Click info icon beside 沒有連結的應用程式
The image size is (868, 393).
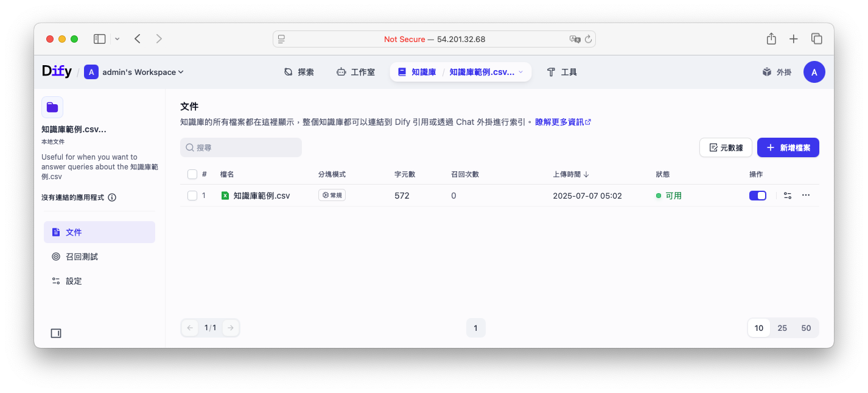pos(112,197)
